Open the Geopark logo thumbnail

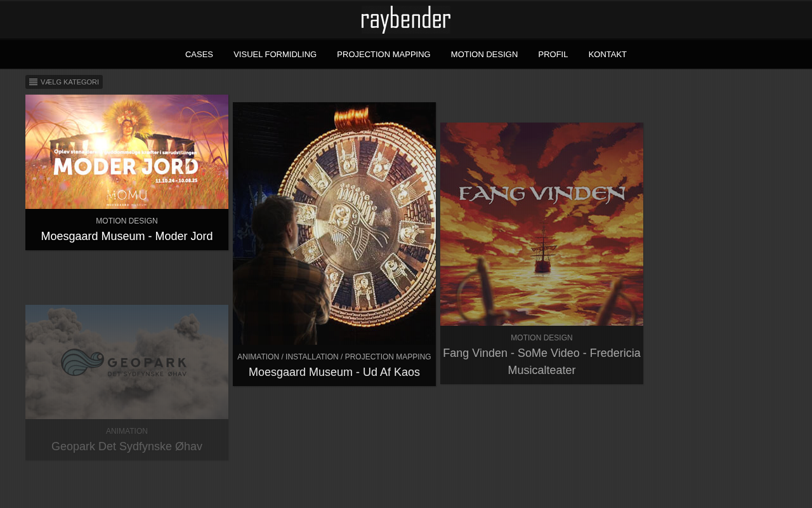(127, 362)
